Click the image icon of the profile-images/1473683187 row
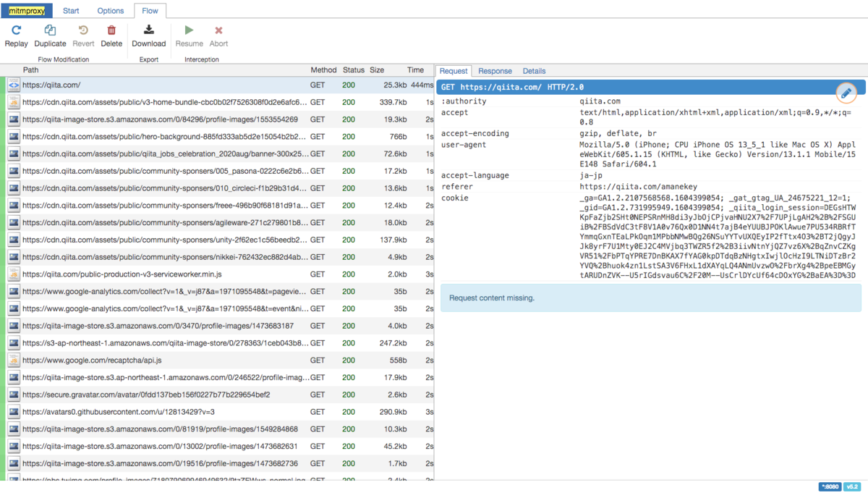The height and width of the screenshot is (493, 868). coord(14,326)
